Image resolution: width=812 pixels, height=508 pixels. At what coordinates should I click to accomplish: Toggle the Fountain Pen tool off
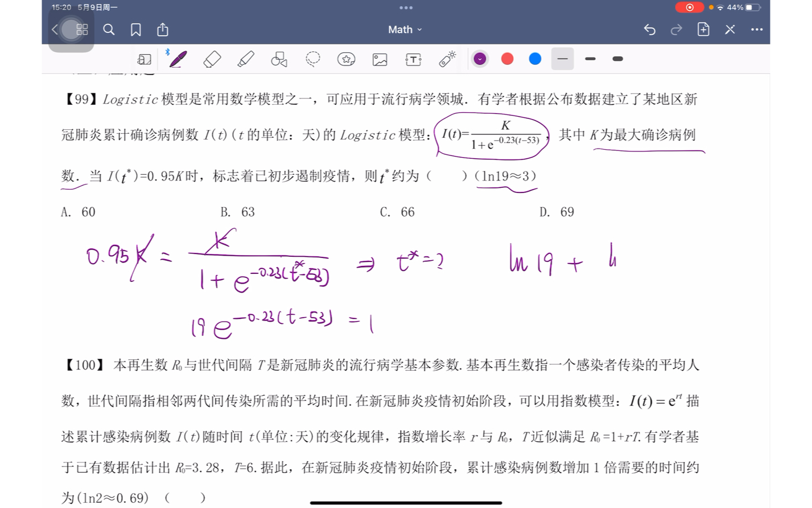pyautogui.click(x=177, y=59)
